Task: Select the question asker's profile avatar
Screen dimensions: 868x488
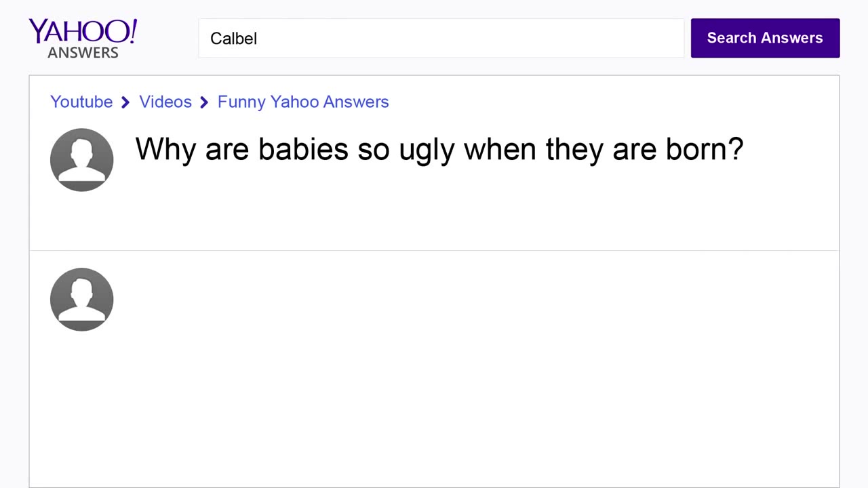Action: click(x=81, y=159)
